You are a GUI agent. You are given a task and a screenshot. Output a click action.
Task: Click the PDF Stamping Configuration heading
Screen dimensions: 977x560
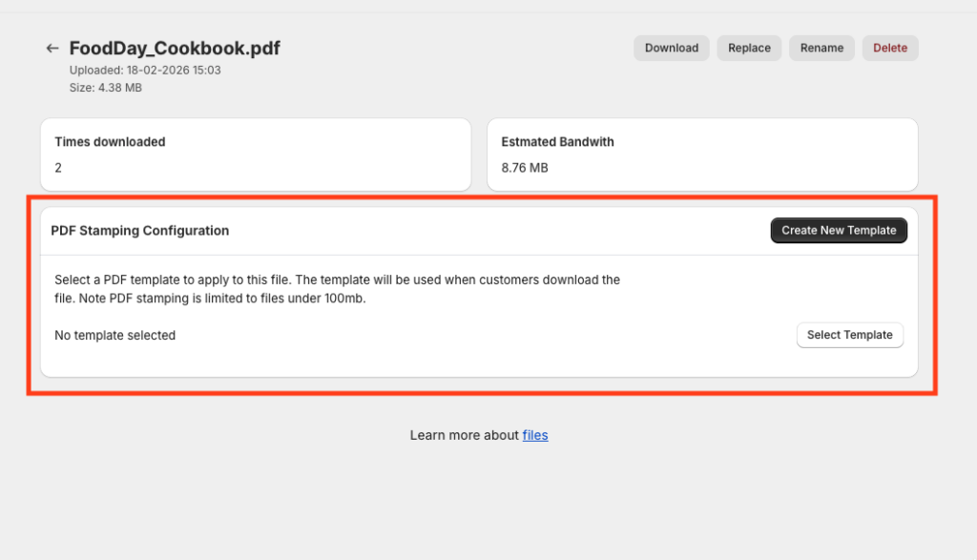click(139, 231)
